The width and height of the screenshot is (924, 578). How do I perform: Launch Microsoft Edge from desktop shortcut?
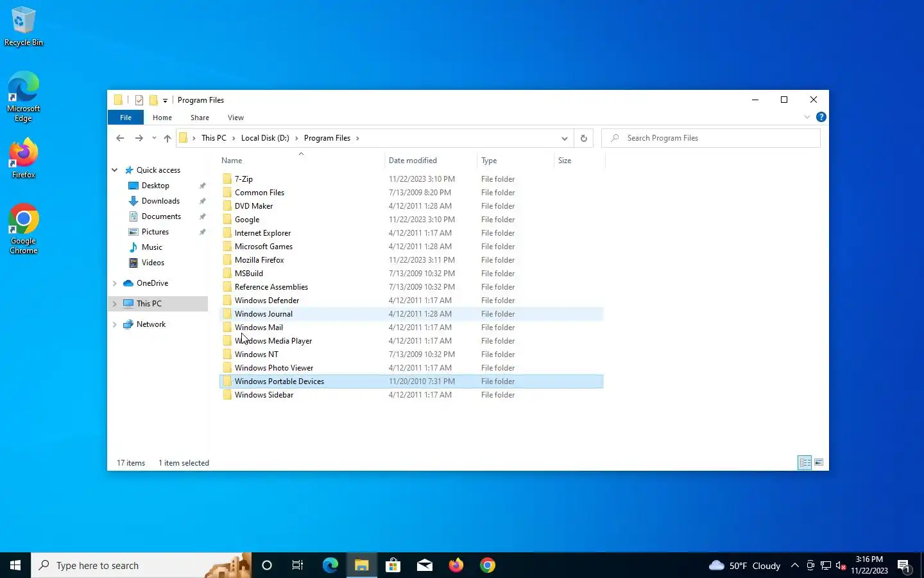[x=23, y=96]
